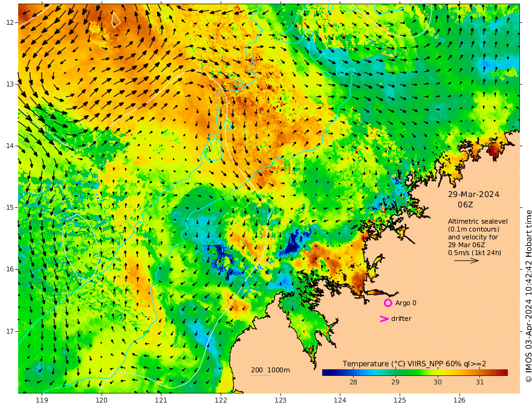
Task: Click the cyan 200m contour legend line
Action: (261, 375)
